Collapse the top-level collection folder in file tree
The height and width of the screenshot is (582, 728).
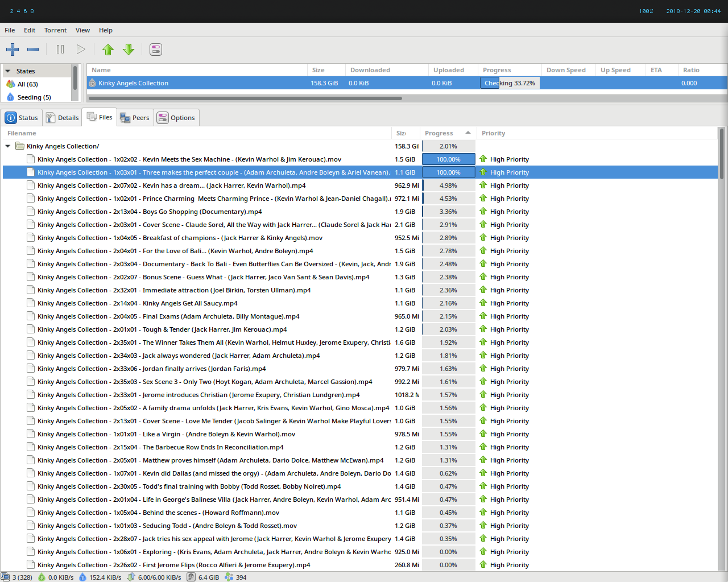pyautogui.click(x=8, y=146)
